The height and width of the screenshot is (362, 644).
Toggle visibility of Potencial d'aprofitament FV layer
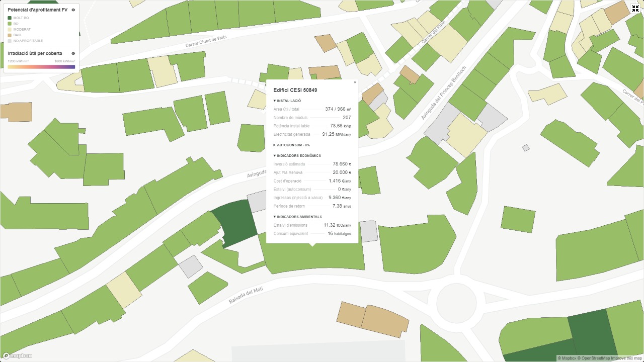(73, 10)
